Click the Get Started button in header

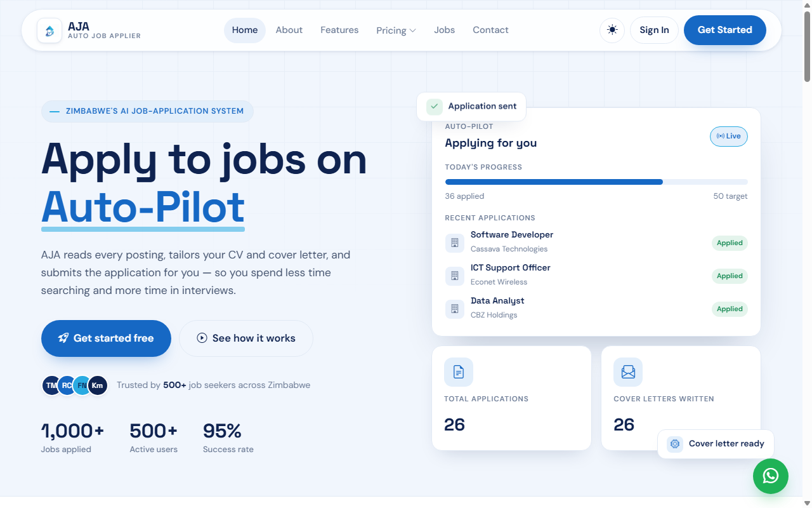click(725, 30)
